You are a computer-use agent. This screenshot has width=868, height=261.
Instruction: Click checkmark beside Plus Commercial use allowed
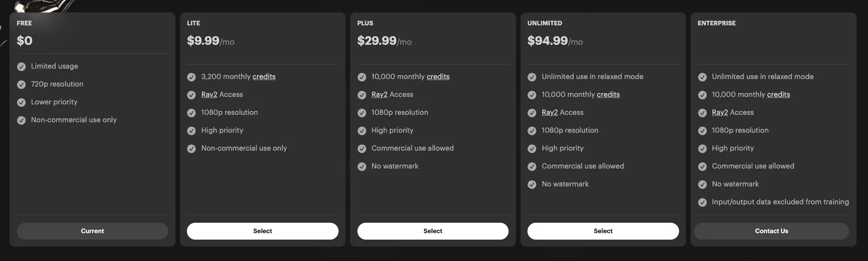(362, 149)
